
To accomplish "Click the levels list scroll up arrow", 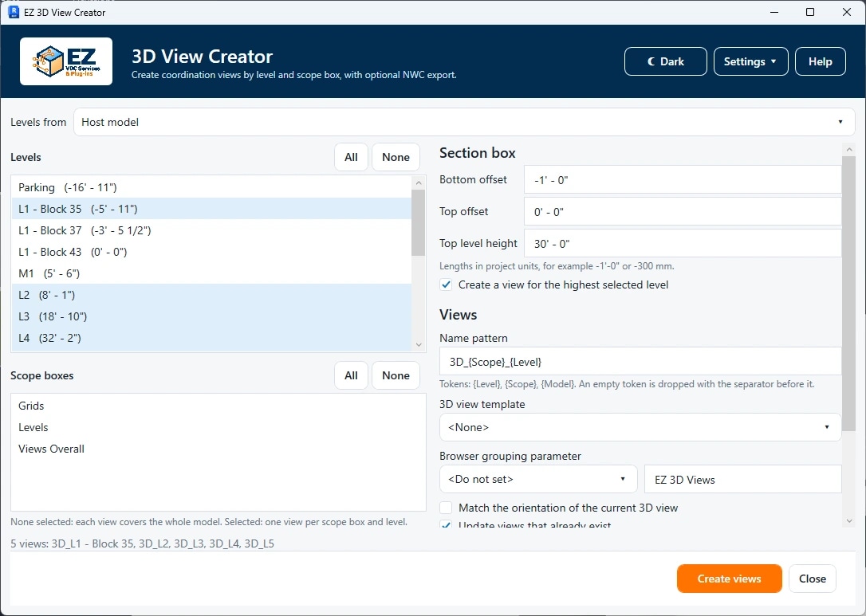I will (x=419, y=182).
